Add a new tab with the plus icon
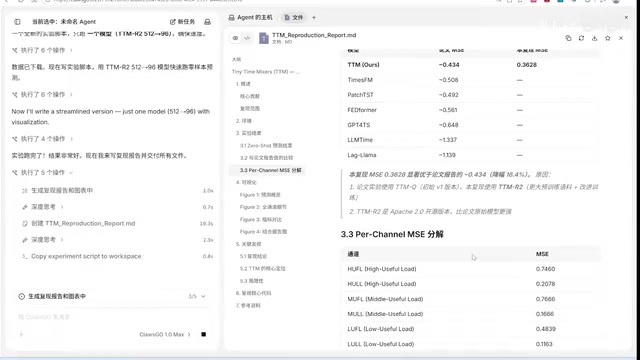 (314, 18)
